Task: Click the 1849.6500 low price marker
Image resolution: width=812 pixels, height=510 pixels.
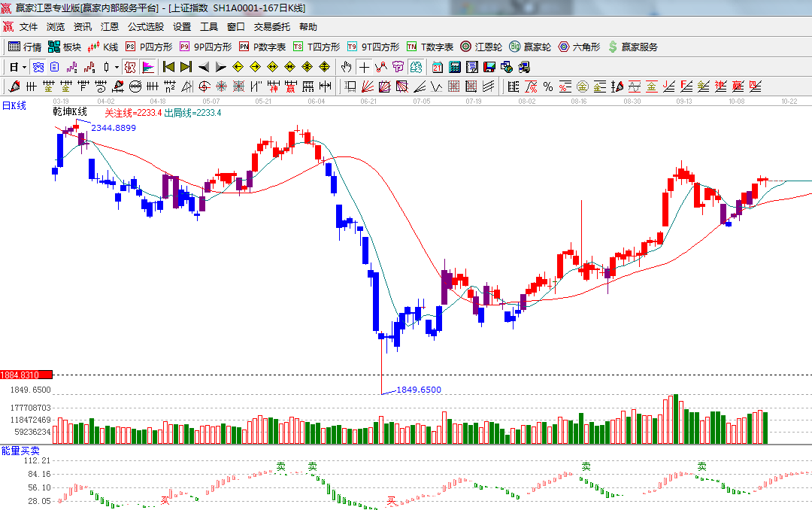Action: pyautogui.click(x=418, y=390)
